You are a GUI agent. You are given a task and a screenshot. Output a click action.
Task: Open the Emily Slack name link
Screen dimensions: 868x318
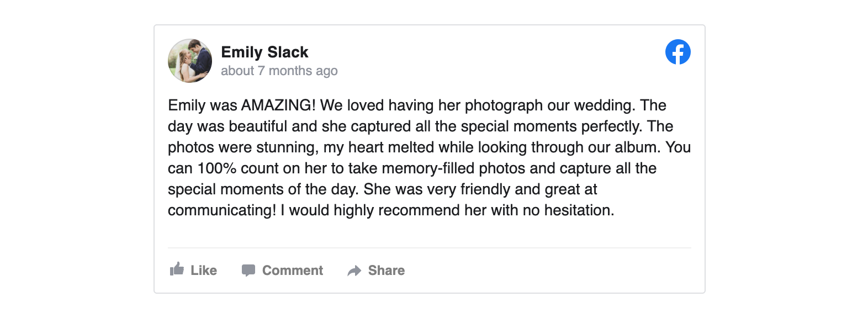pyautogui.click(x=264, y=52)
